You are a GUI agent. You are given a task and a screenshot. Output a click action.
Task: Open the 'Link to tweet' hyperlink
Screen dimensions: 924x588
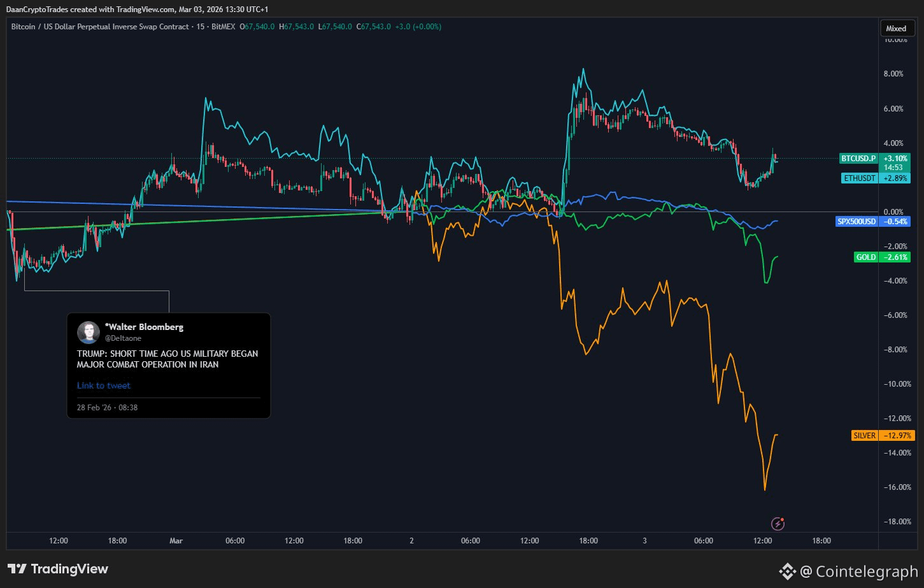point(104,385)
